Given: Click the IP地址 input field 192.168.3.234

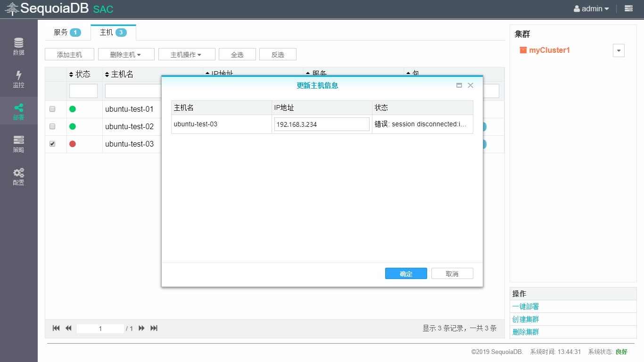Looking at the screenshot, I should [322, 124].
